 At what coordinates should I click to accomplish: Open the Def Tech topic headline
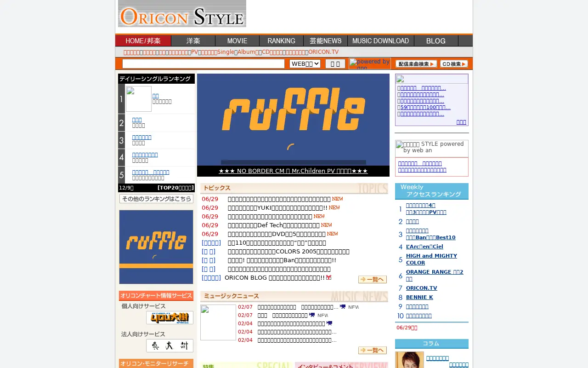tap(274, 225)
